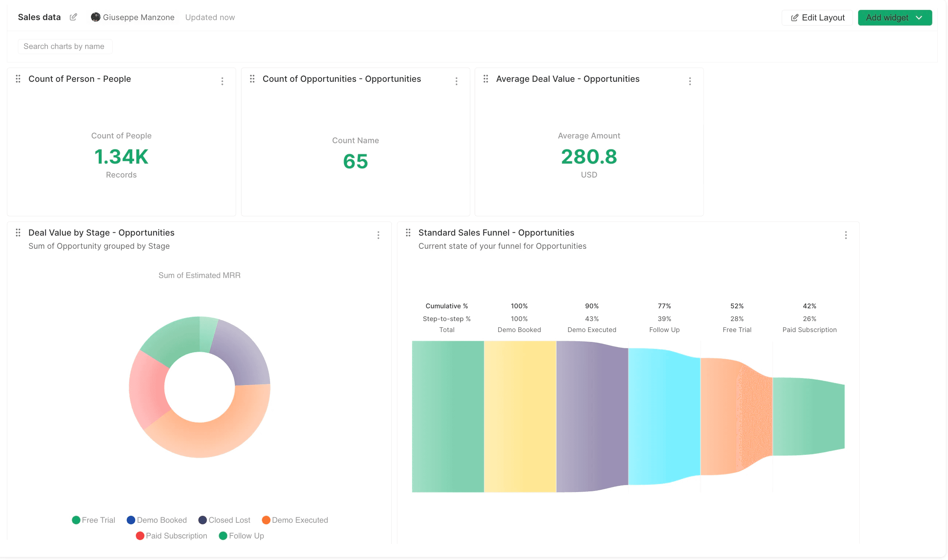Click Giuseppe Manzone's avatar icon
The height and width of the screenshot is (560, 948).
click(96, 17)
